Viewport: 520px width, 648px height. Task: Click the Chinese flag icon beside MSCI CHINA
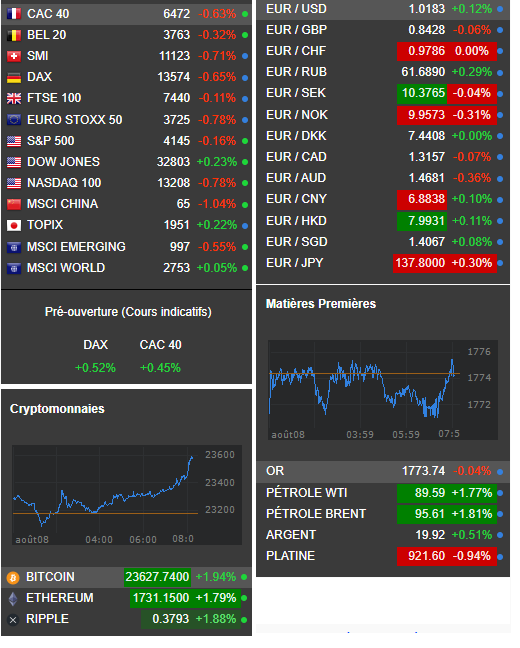pyautogui.click(x=14, y=205)
